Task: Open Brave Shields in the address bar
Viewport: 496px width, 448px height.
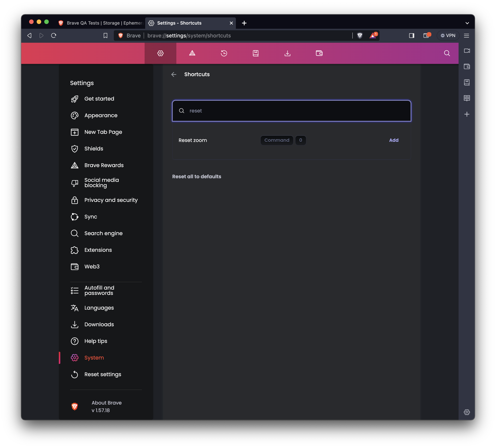Action: [360, 35]
